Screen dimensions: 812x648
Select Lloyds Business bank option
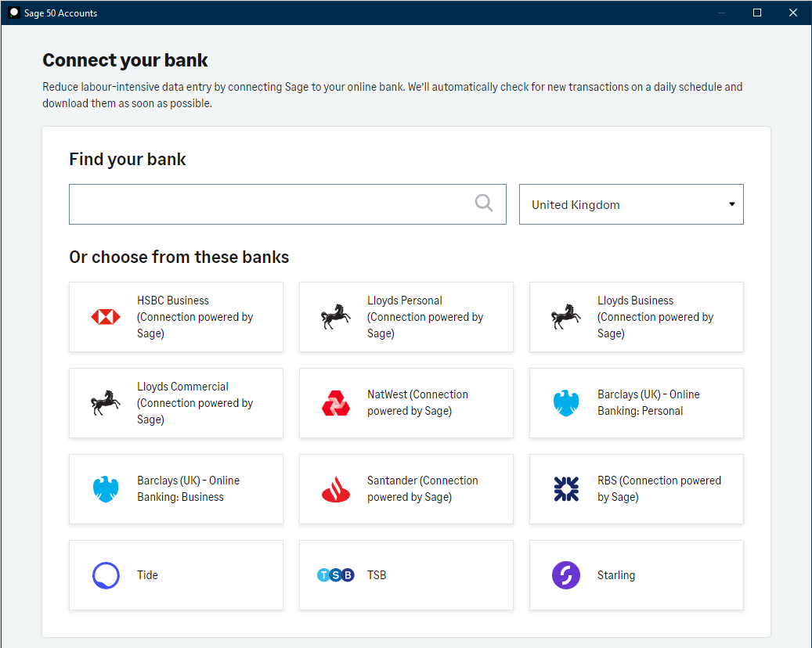[636, 317]
